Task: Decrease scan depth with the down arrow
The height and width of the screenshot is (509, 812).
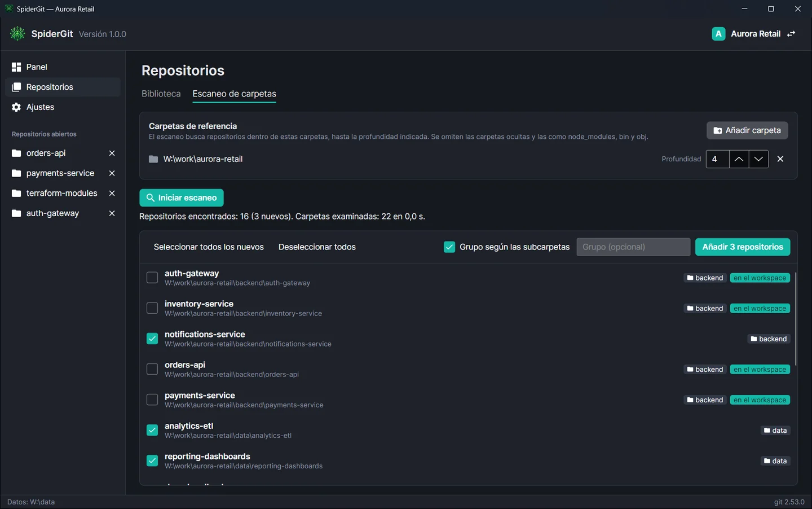Action: [x=758, y=159]
